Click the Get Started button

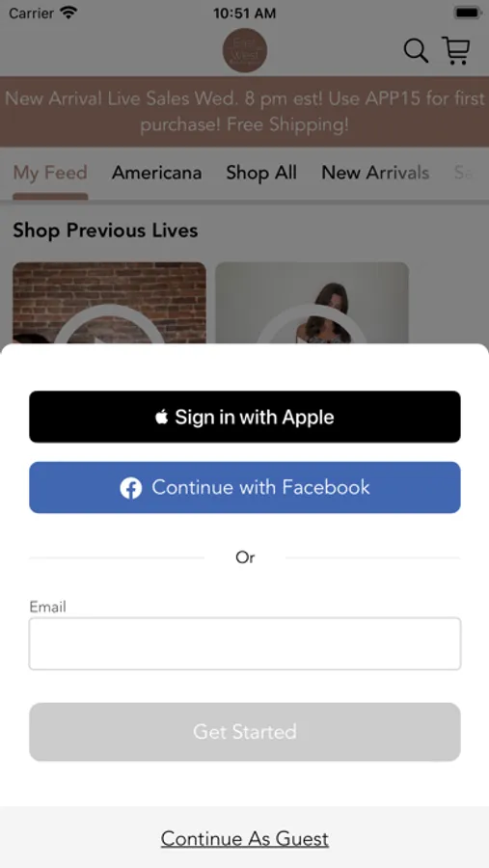point(245,732)
